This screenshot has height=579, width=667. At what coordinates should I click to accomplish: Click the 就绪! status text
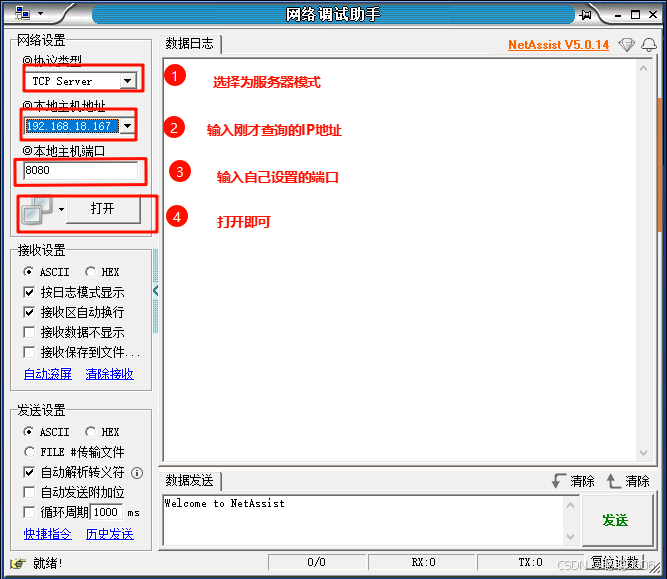48,563
